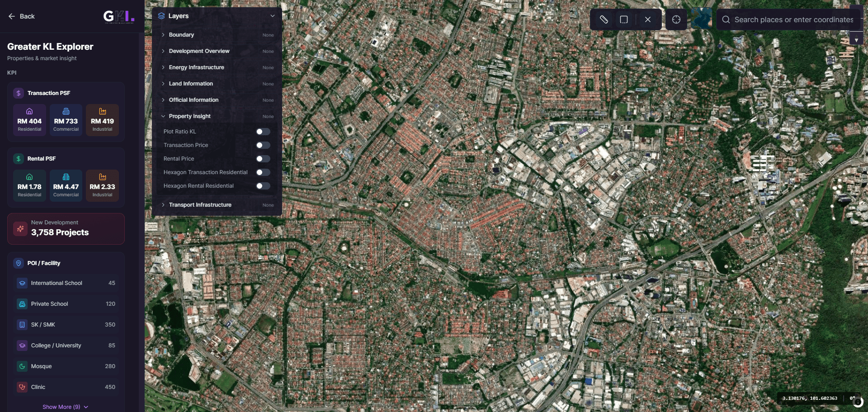Click the New Development sparkle icon

[x=20, y=229]
